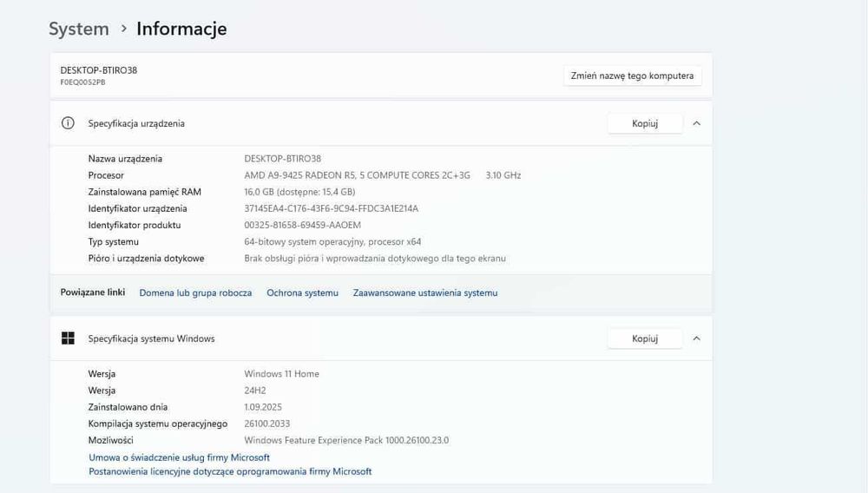The height and width of the screenshot is (493, 868).
Task: Open Postanowienia licencyjne dotyczące oprogramowania link
Action: pyautogui.click(x=230, y=471)
